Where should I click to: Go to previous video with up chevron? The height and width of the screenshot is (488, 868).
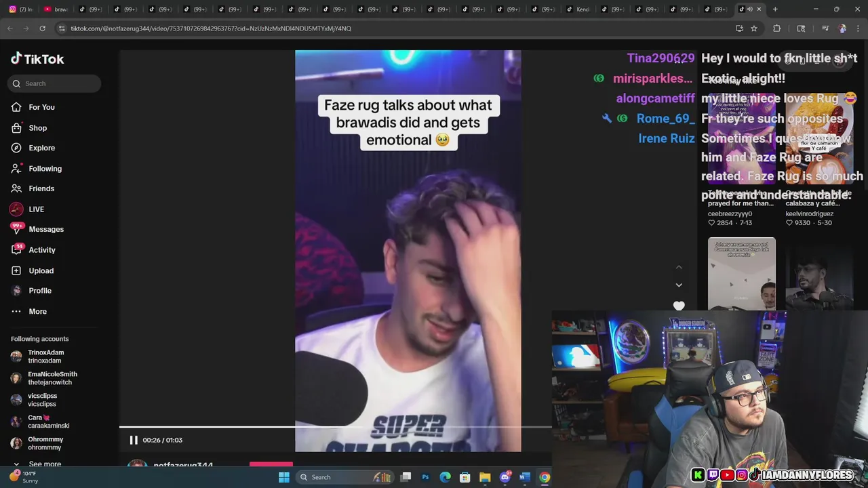679,267
